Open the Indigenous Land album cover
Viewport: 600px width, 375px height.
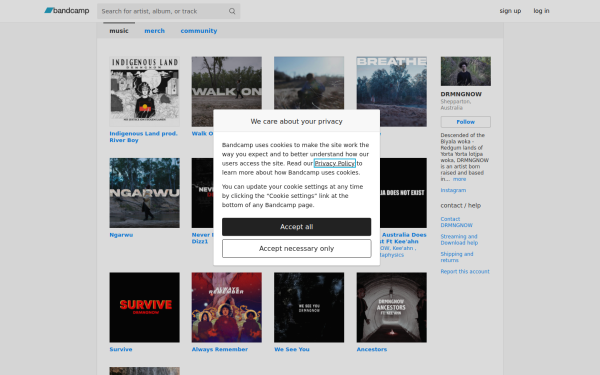(x=145, y=91)
